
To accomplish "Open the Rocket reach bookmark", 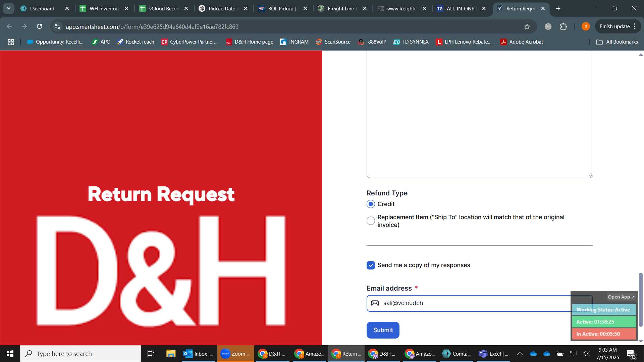I will click(136, 42).
